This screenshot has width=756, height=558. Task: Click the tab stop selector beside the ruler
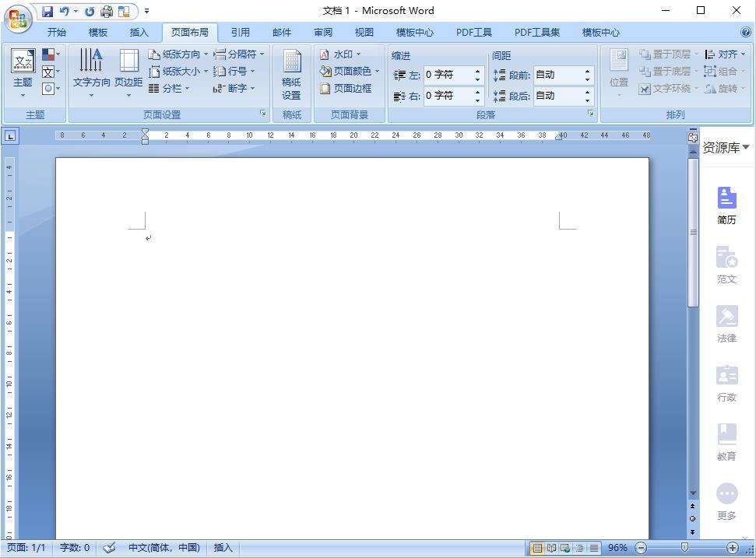click(10, 136)
